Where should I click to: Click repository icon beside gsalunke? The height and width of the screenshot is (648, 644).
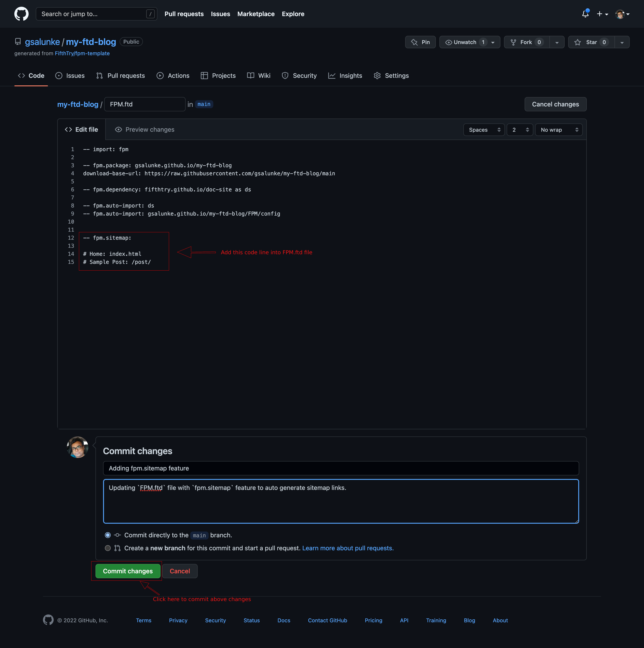point(18,42)
